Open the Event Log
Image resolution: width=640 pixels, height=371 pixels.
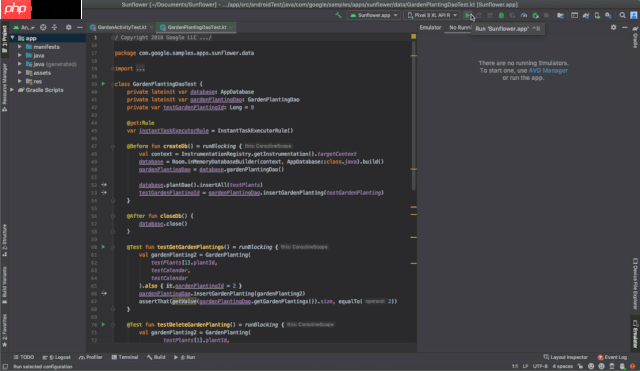[x=612, y=357]
